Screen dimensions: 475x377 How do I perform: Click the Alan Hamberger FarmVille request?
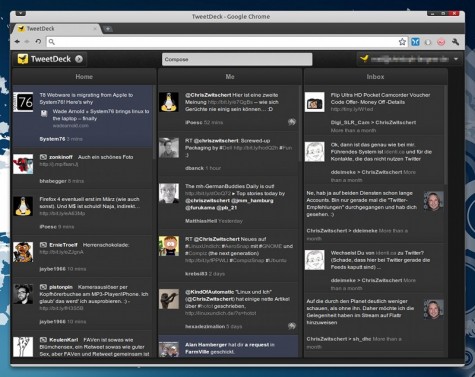point(228,347)
